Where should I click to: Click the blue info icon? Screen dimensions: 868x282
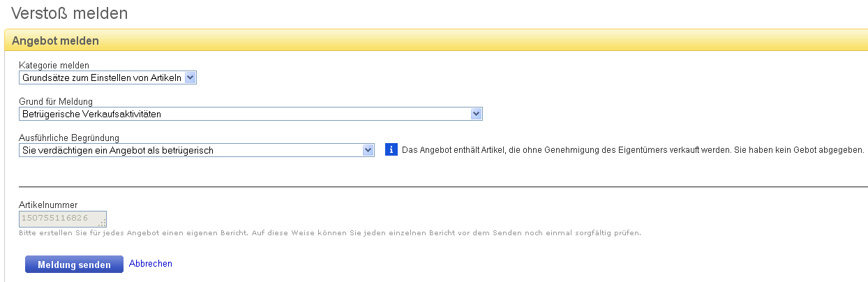pyautogui.click(x=391, y=149)
